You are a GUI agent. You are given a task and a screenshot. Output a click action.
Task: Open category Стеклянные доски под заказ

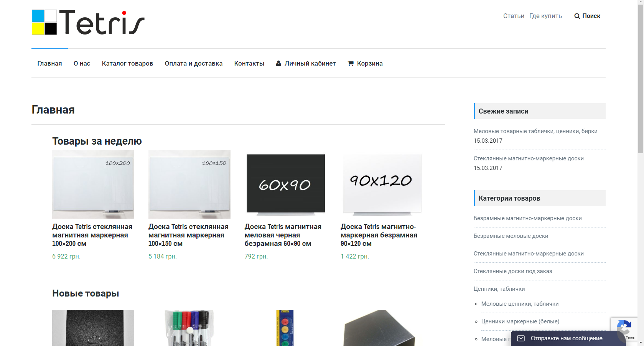coord(513,271)
